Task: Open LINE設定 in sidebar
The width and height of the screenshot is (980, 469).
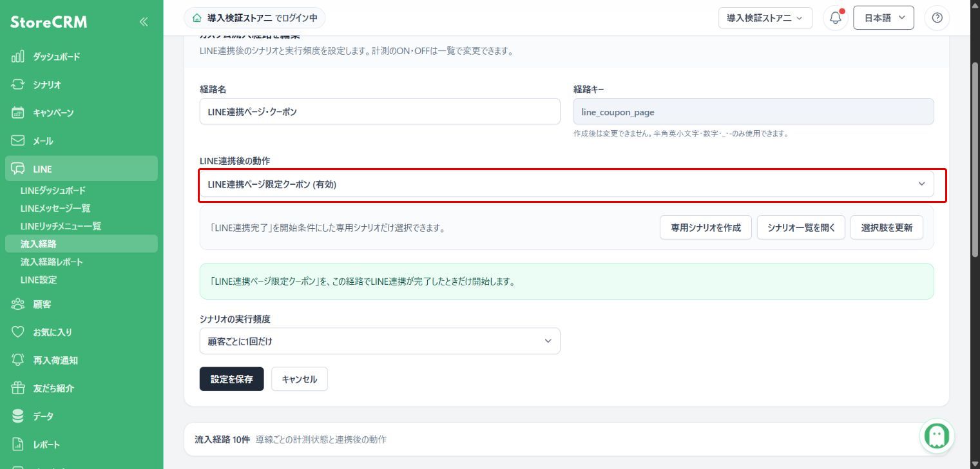Action: (x=39, y=280)
